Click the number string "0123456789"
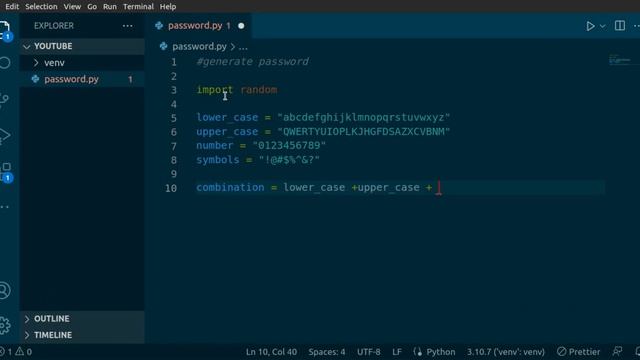The image size is (640, 360). 289,146
